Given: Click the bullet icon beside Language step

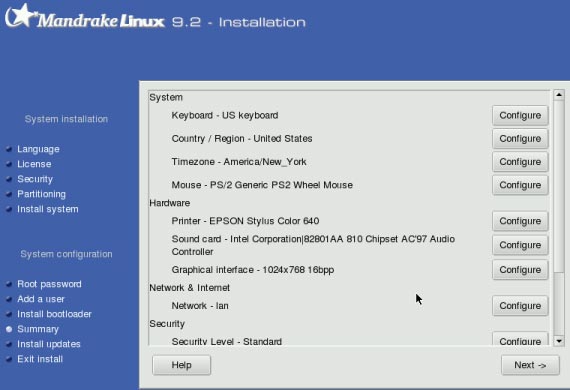Looking at the screenshot, I should [9, 149].
